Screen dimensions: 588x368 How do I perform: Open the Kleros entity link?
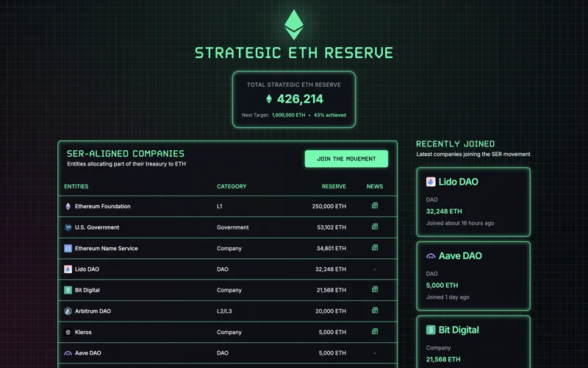tap(83, 332)
